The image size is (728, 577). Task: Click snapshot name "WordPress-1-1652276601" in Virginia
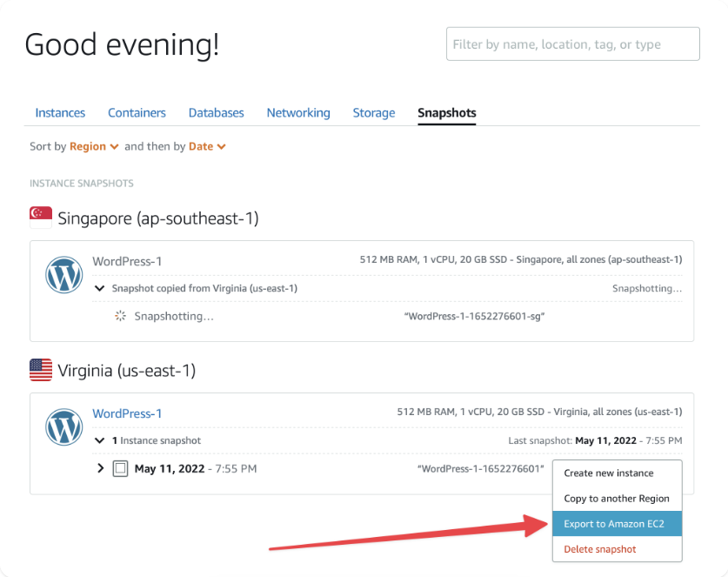pyautogui.click(x=480, y=469)
